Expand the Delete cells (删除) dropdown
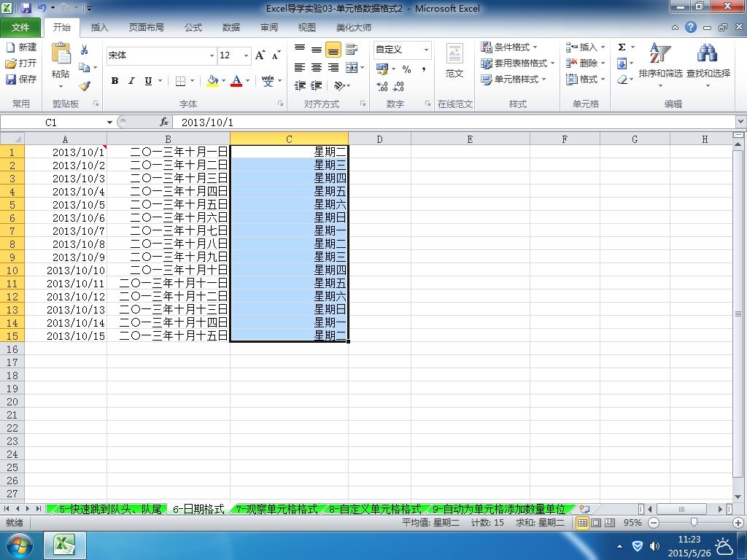The image size is (747, 560). (x=603, y=63)
